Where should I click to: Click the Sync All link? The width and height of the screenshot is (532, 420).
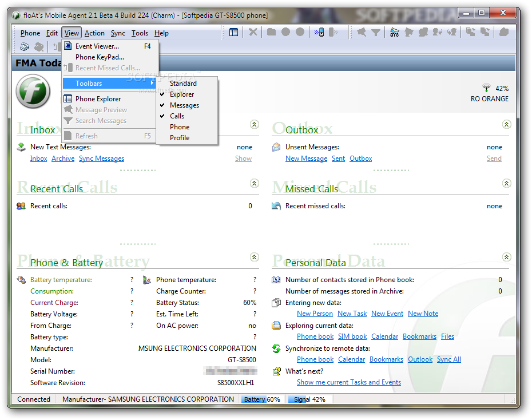[x=449, y=359]
